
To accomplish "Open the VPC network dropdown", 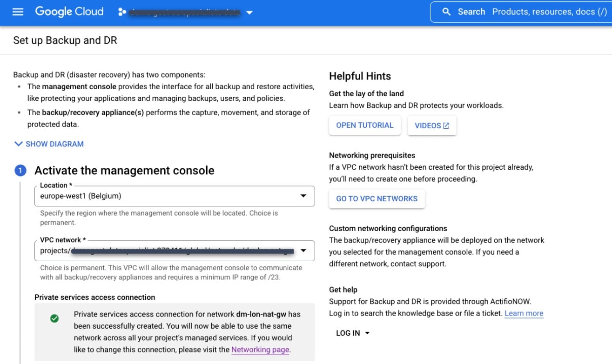I will tap(175, 251).
